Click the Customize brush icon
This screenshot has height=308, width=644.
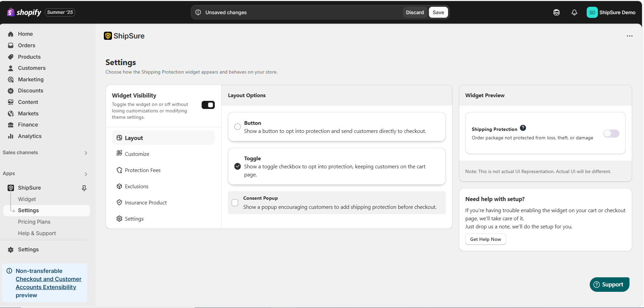[119, 153]
